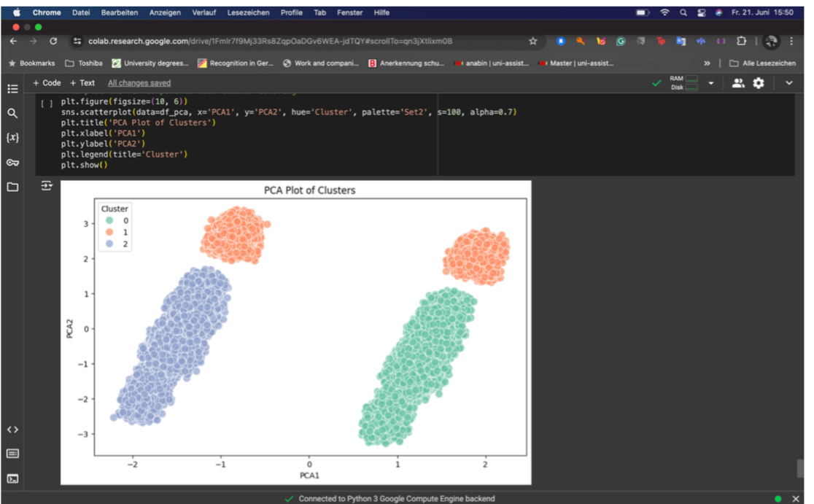Click the Connected to Python 3 status text
The width and height of the screenshot is (814, 504).
point(397,499)
